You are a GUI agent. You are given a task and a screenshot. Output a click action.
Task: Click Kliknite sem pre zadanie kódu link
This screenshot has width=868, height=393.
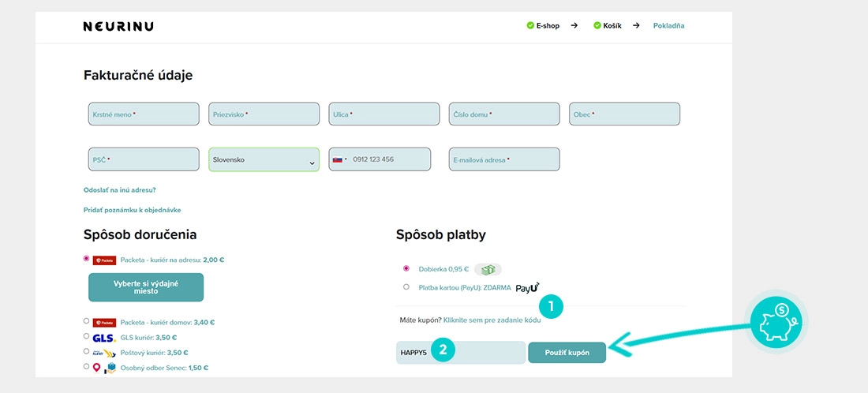tap(492, 320)
